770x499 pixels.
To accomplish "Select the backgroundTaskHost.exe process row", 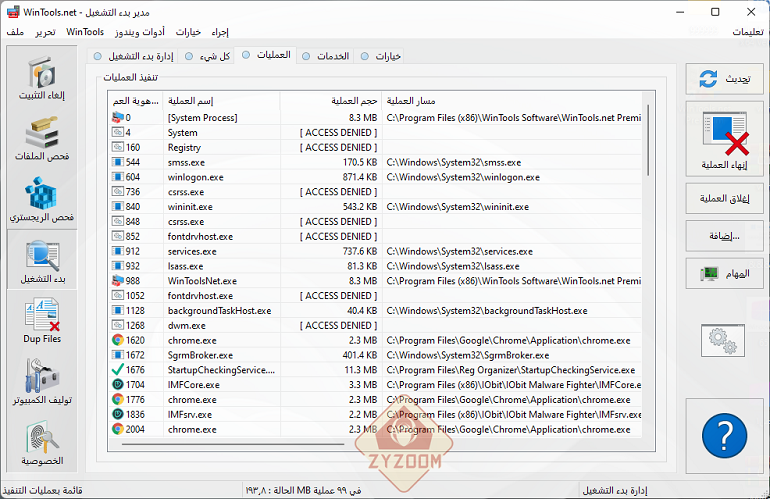I will [376, 311].
